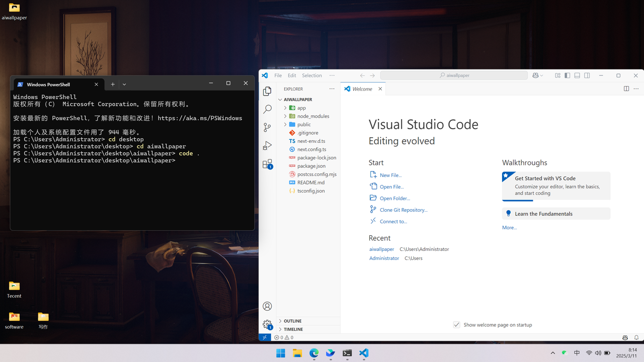Image resolution: width=644 pixels, height=362 pixels.
Task: Select the Tecent desktop folder
Action: tap(14, 289)
